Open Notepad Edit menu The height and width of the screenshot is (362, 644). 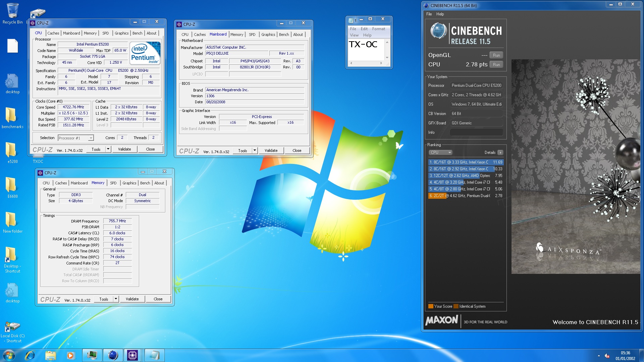[x=364, y=29]
